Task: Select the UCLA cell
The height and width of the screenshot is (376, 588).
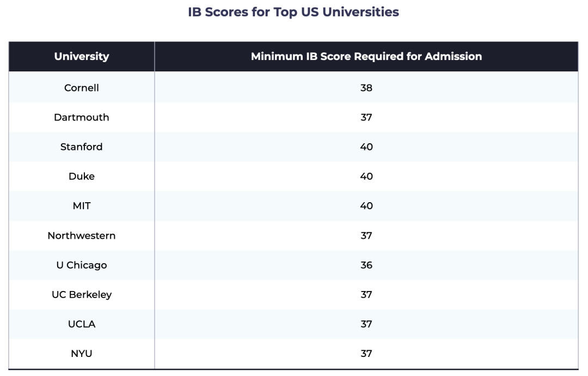Action: coord(81,324)
